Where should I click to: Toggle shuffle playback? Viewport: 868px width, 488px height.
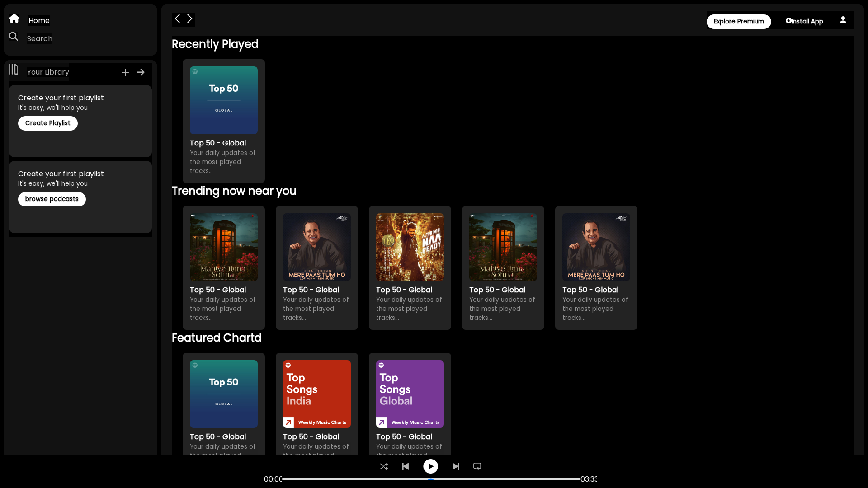384,466
